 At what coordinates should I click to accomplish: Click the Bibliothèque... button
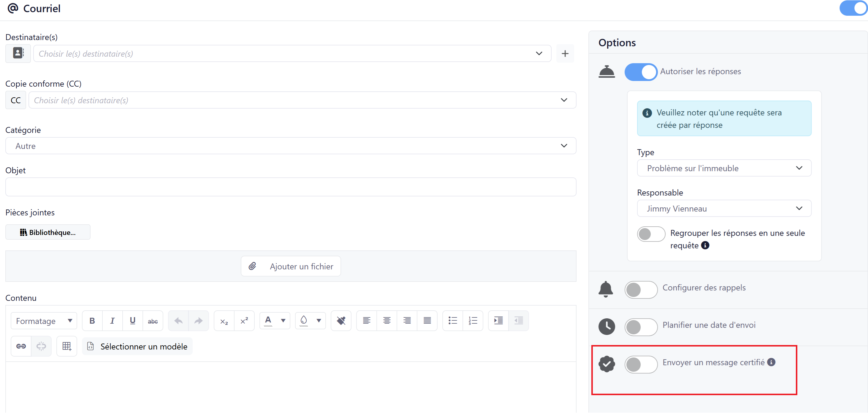(48, 232)
